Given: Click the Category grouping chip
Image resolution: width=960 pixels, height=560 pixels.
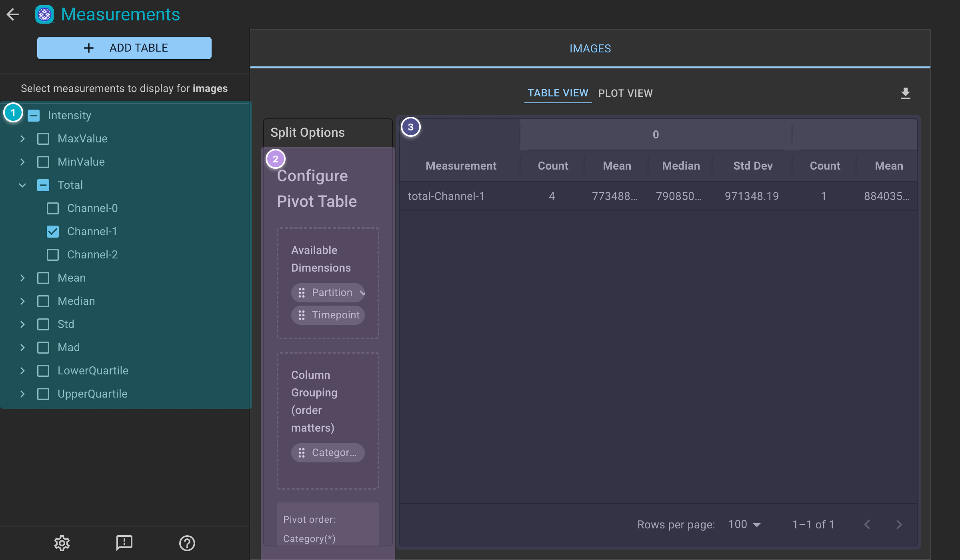Looking at the screenshot, I should (x=328, y=453).
